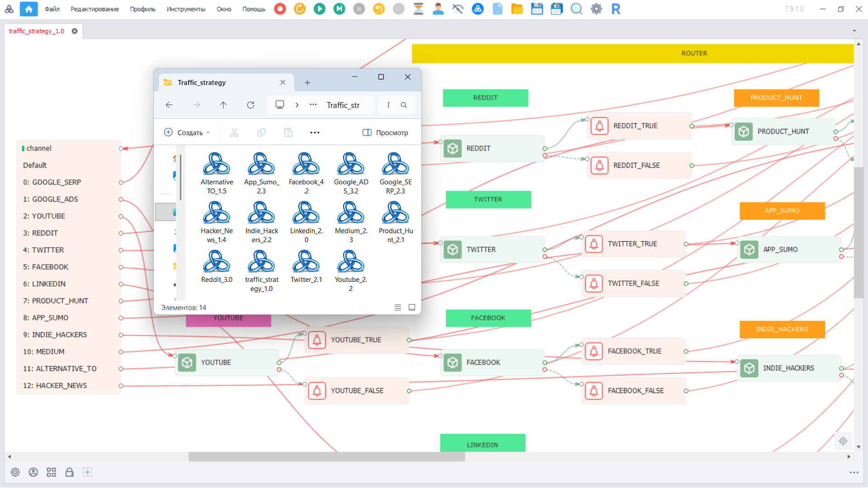This screenshot has height=488, width=868.
Task: Select the Reddit_3.0 file in Explorer
Action: click(x=217, y=267)
